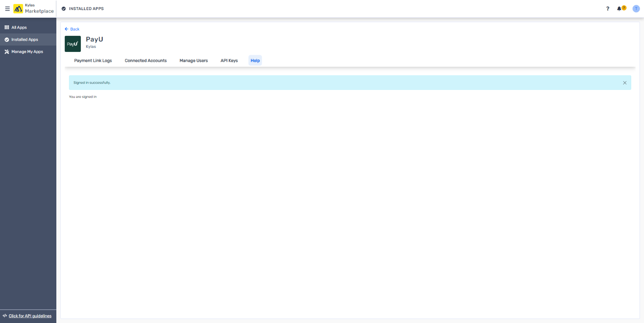
Task: Click the 'Signed in successfully' banner message
Action: click(x=92, y=82)
